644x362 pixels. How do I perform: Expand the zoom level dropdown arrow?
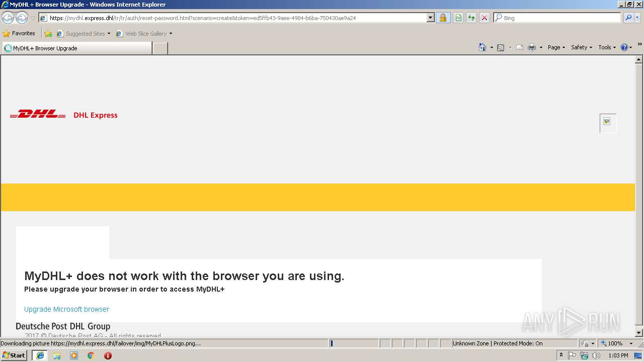point(631,343)
